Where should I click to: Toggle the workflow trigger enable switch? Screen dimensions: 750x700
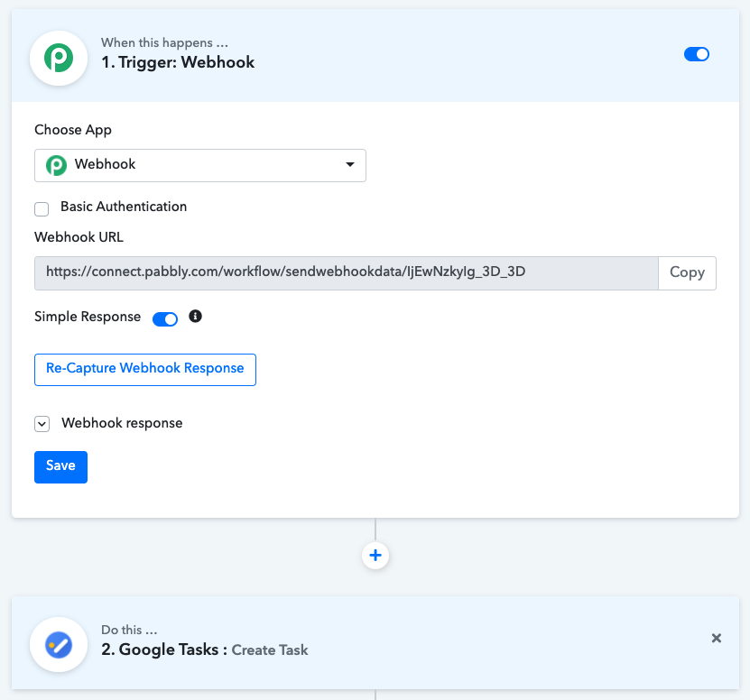point(697,54)
